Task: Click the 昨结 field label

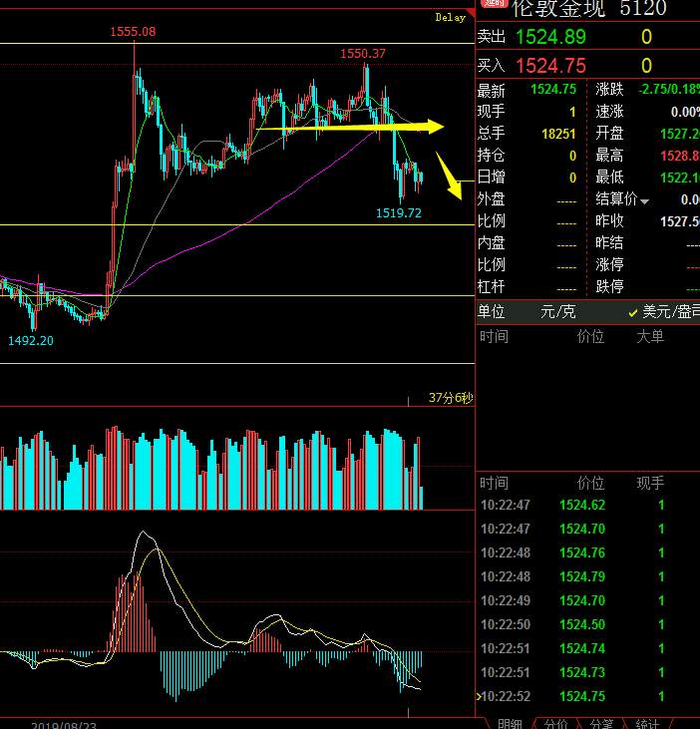Action: 609,242
